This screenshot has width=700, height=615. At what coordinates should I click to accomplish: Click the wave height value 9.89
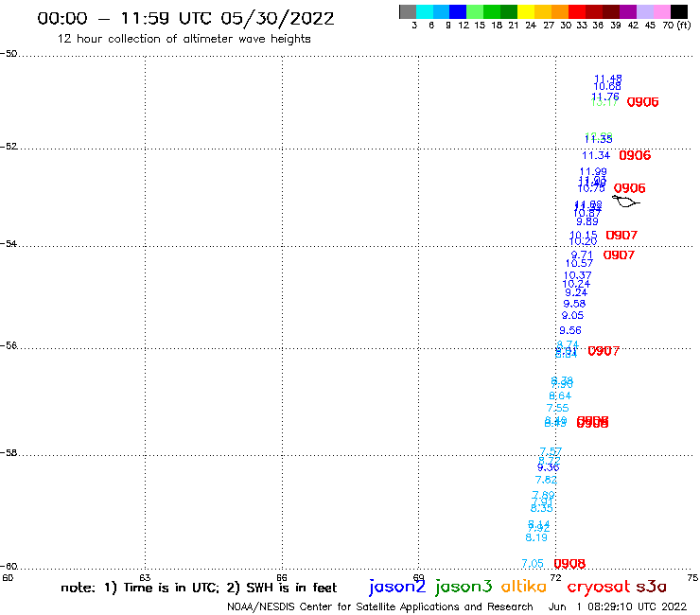[587, 221]
